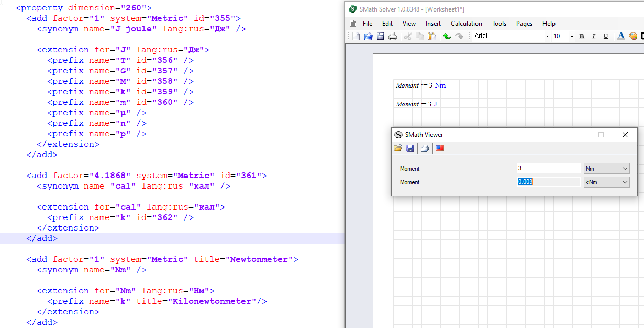The height and width of the screenshot is (328, 644).
Task: Click the background color palette icon
Action: pyautogui.click(x=632, y=36)
